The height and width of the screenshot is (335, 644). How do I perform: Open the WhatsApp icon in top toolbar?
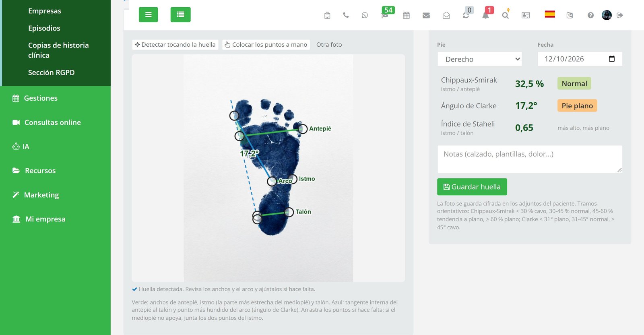pyautogui.click(x=365, y=15)
